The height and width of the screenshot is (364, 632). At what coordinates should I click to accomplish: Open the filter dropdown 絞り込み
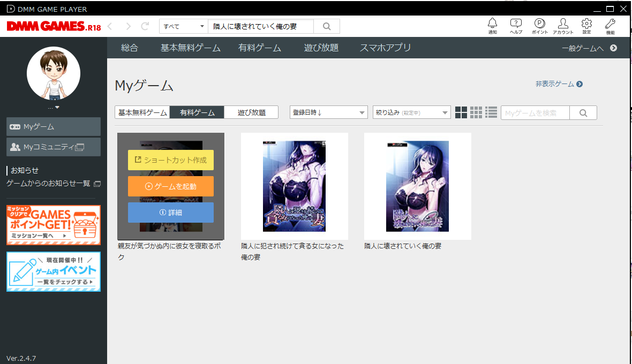tap(411, 112)
